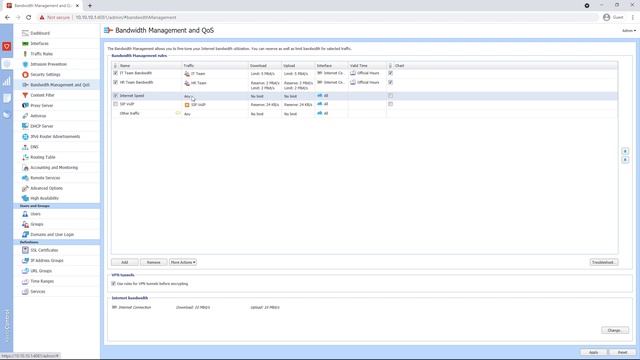Open Remote Services icon
The width and height of the screenshot is (640, 360).
pyautogui.click(x=25, y=178)
